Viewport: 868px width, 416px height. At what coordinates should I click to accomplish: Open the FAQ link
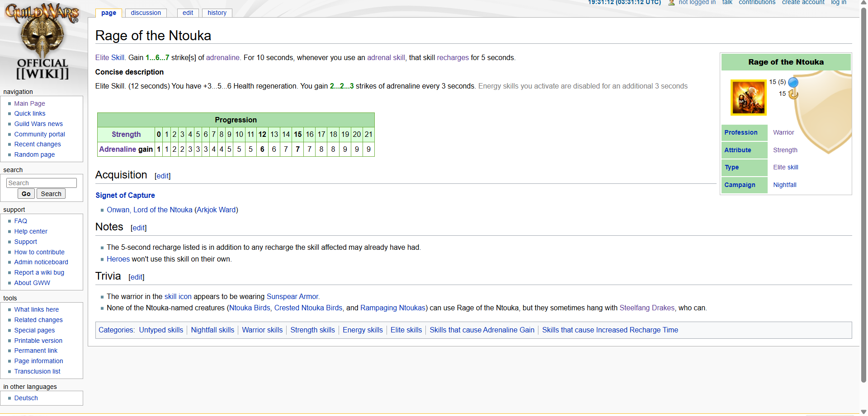click(20, 221)
